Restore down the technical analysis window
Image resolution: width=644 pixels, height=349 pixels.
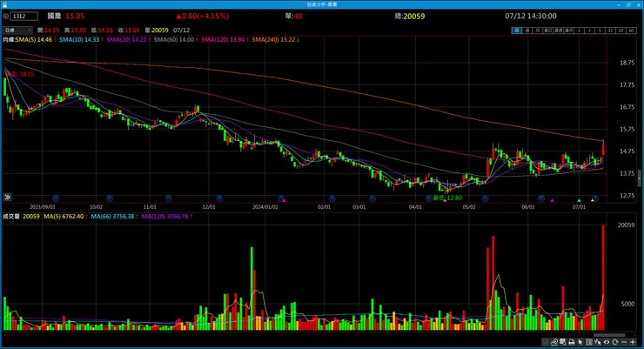coord(628,4)
